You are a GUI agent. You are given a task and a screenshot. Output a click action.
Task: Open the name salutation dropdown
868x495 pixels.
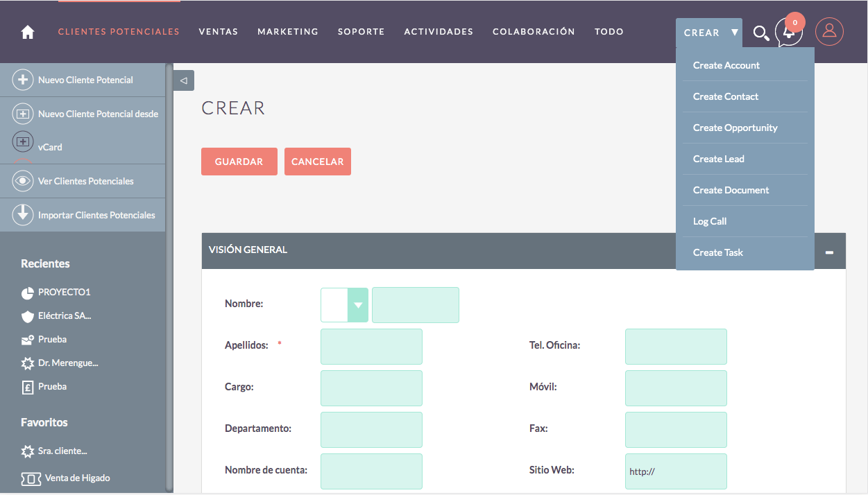click(x=357, y=305)
